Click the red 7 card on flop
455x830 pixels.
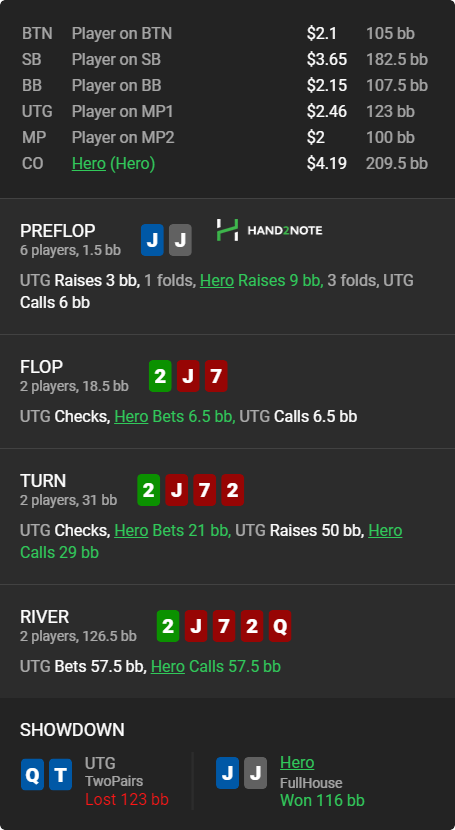point(216,376)
